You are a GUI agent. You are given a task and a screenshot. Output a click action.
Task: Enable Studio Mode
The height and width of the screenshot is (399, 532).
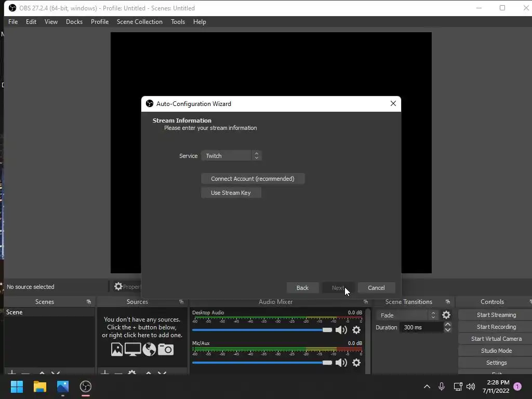(496, 351)
